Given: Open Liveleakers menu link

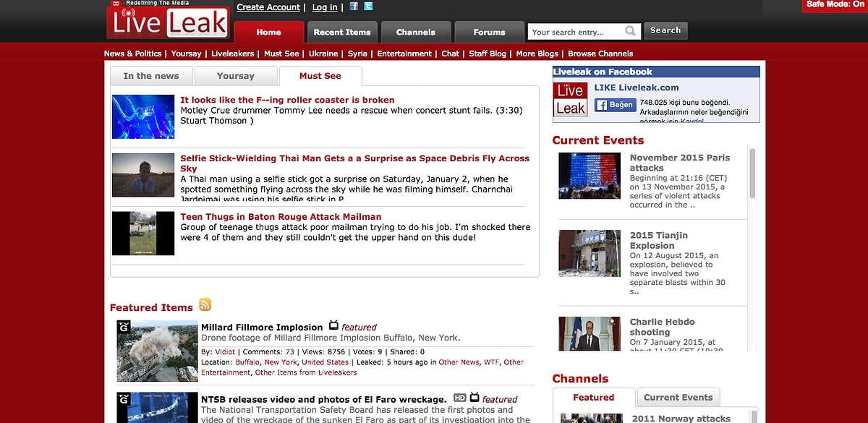Looking at the screenshot, I should pyautogui.click(x=233, y=54).
